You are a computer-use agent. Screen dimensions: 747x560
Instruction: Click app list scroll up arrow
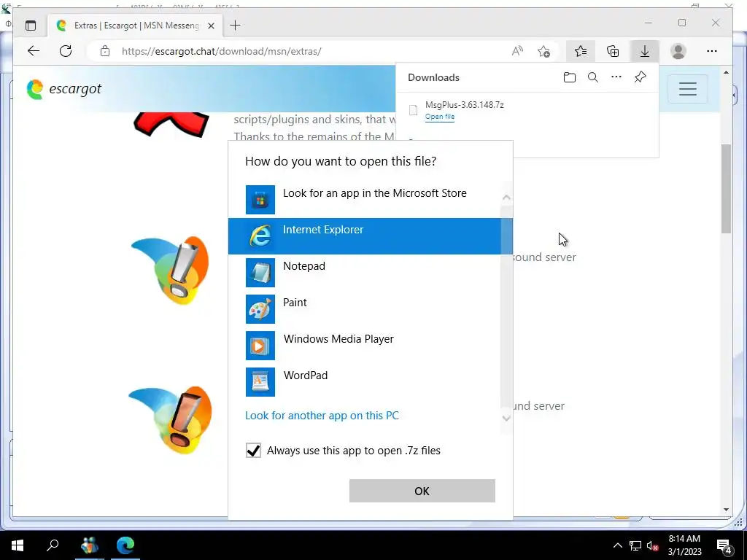pos(506,197)
